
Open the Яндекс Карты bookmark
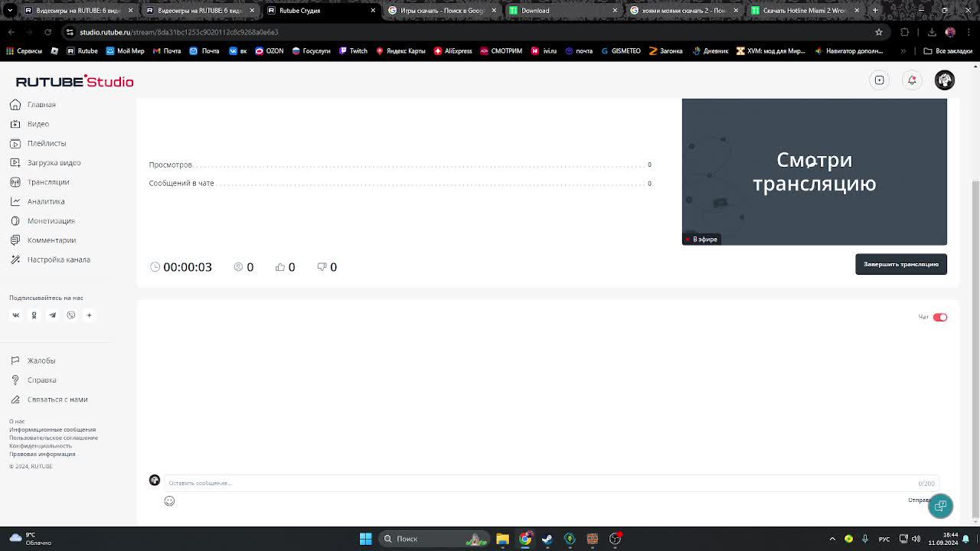400,51
